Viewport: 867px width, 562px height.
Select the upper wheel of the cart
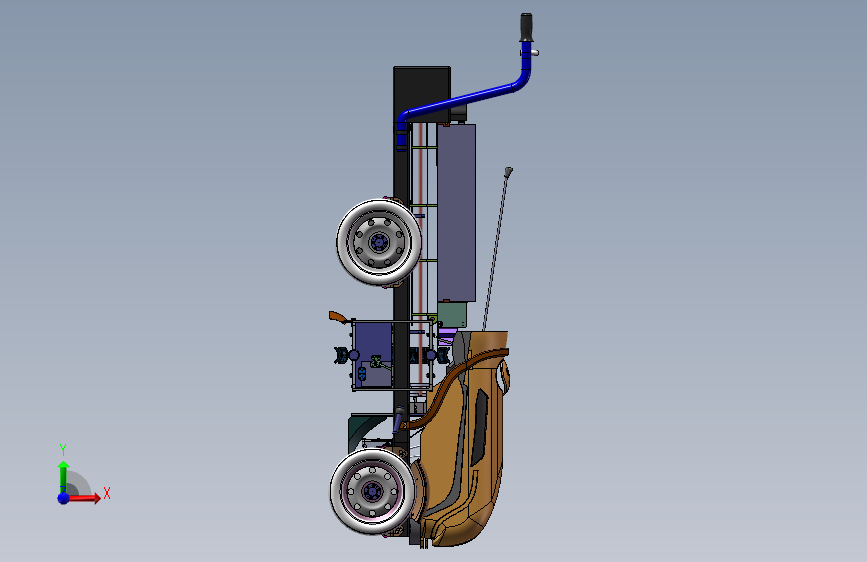point(379,242)
